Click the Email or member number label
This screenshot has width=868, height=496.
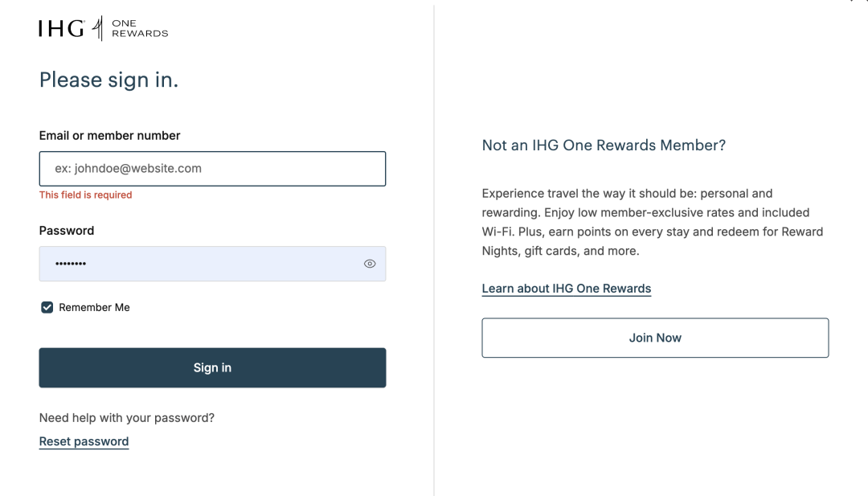coord(109,136)
